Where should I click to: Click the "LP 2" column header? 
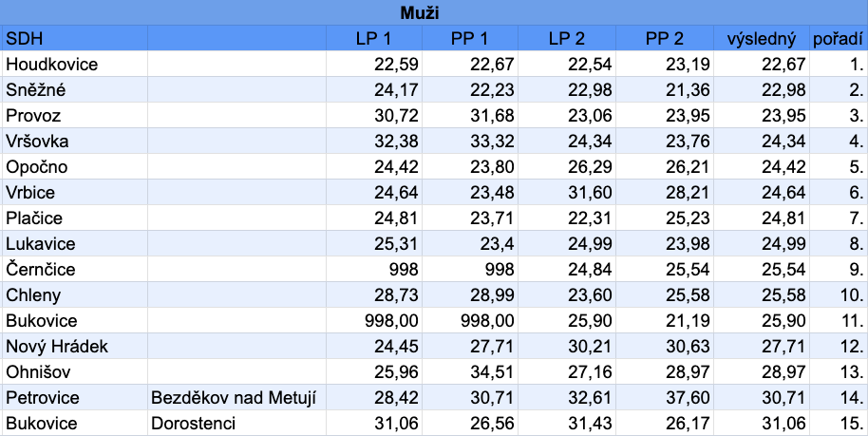[566, 39]
